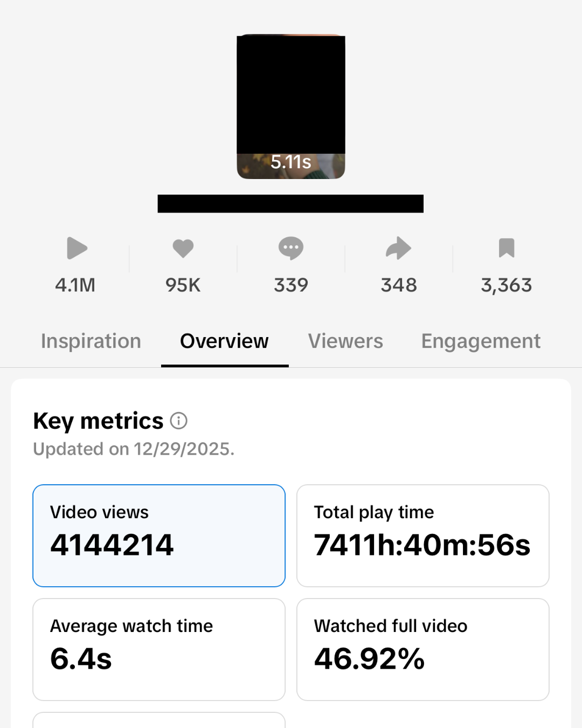Click the comment bubble icon
Image resolution: width=582 pixels, height=728 pixels.
(x=291, y=249)
